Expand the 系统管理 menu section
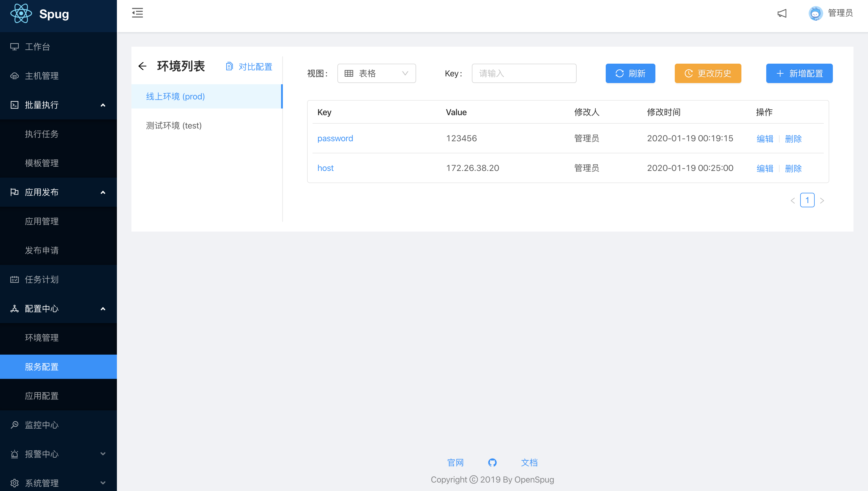This screenshot has width=868, height=491. point(58,483)
